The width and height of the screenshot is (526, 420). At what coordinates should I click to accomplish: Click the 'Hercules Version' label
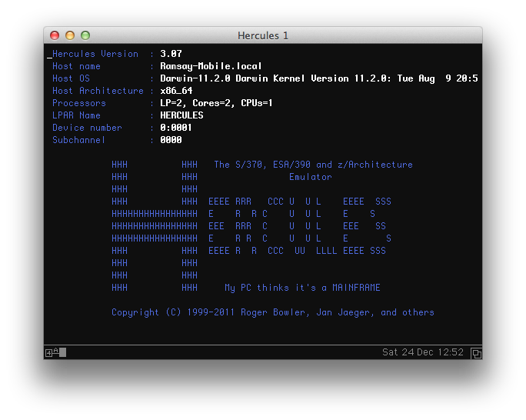[95, 54]
